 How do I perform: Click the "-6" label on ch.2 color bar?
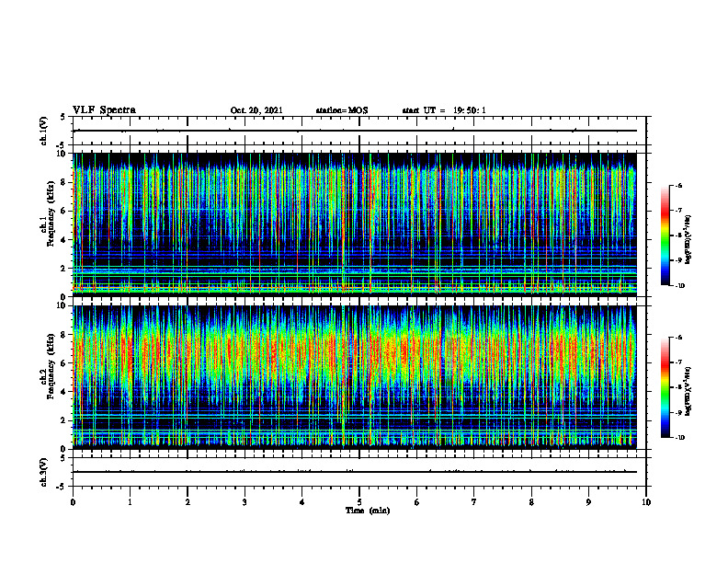[x=679, y=338]
